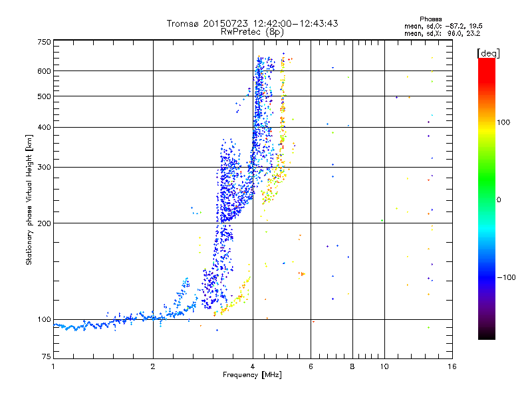Click the x-axis tick label '8'
The image size is (532, 399).
352,366
